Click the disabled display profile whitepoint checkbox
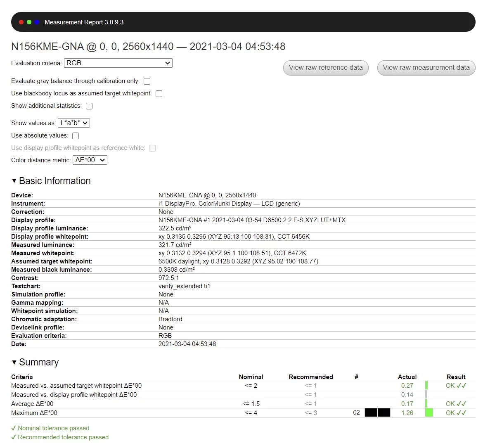 152,148
